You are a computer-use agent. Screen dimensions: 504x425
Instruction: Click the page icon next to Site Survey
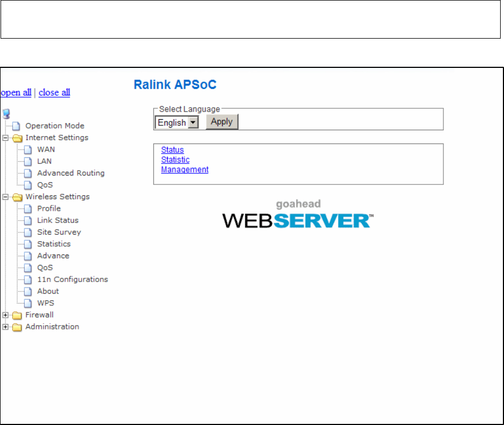[28, 232]
